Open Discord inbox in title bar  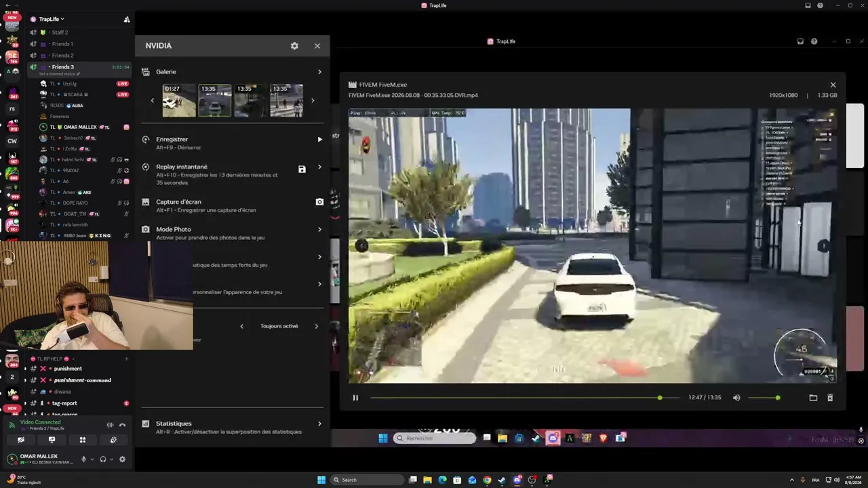coord(808,5)
